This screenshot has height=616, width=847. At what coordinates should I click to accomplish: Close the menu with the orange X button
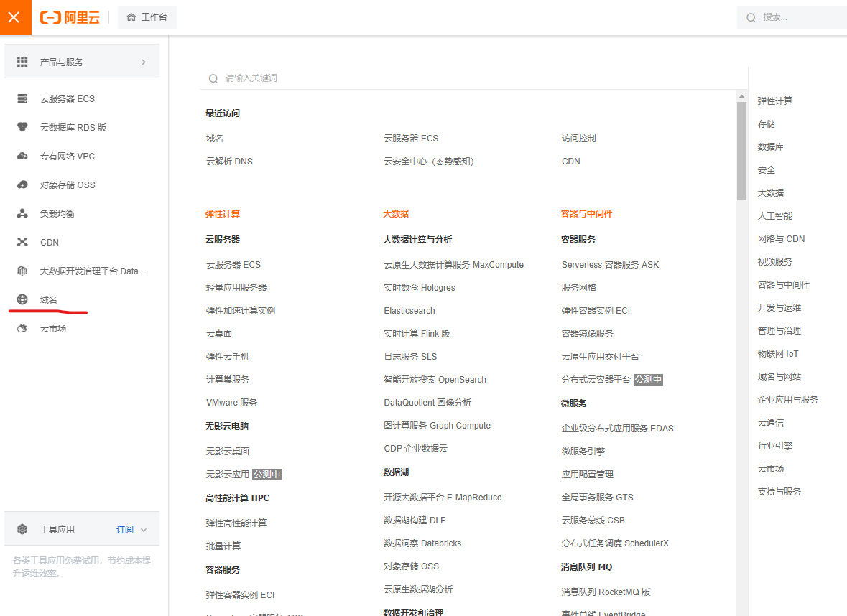click(x=15, y=17)
